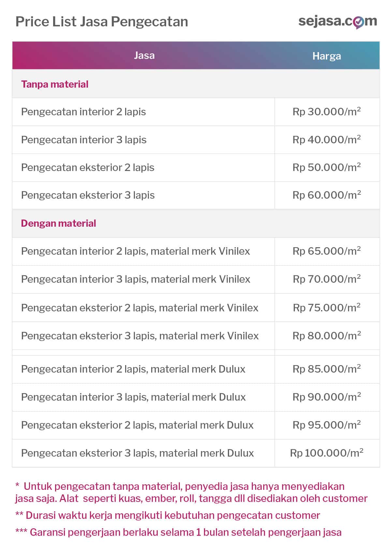392x554 pixels.
Task: Select the Jasa column header
Action: 144,55
